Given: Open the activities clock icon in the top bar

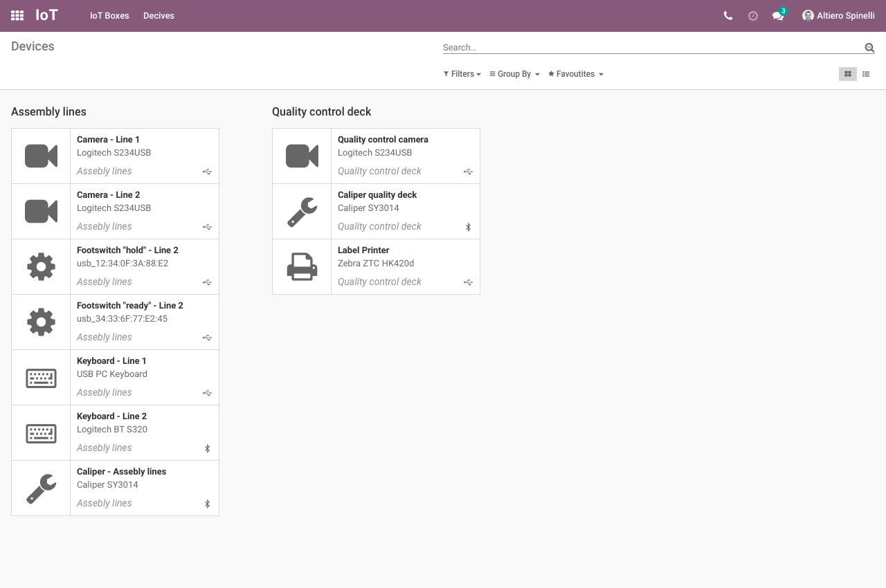Looking at the screenshot, I should 752,15.
